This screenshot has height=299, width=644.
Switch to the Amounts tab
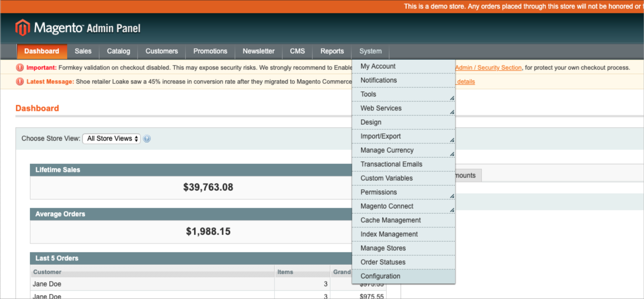[468, 175]
